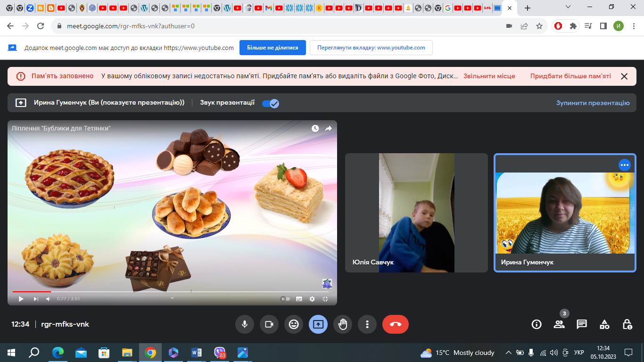Image resolution: width=644 pixels, height=362 pixels.
Task: Open the media control icon in the Chrome toolbar
Action: [588, 26]
